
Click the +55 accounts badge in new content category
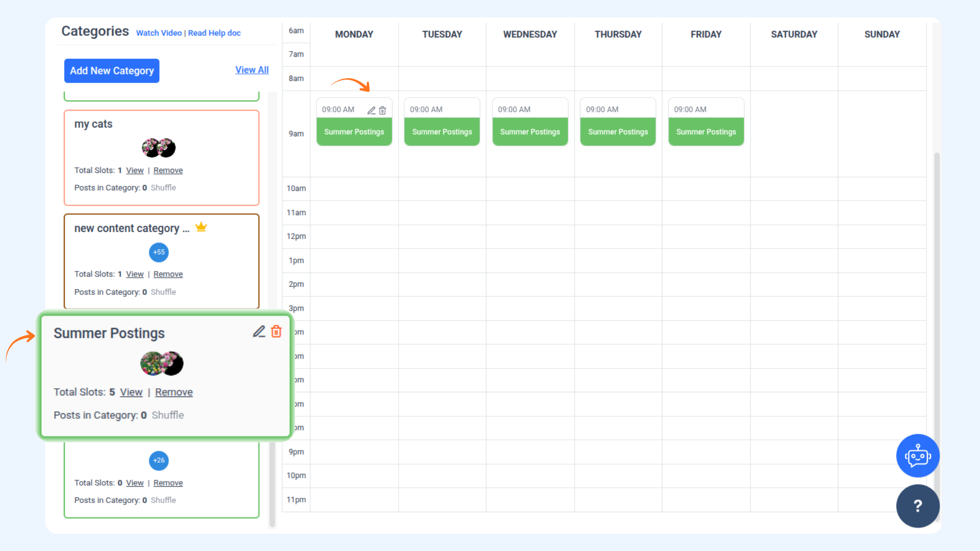[x=159, y=252]
